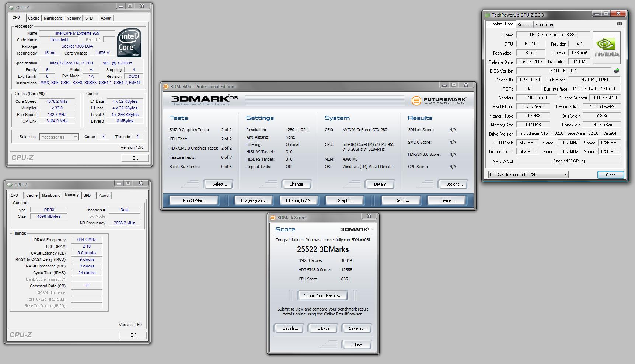Click the NVIDIA SLI Enabled (2 GPUs) field
Image resolution: width=635 pixels, height=364 pixels.
[x=568, y=161]
